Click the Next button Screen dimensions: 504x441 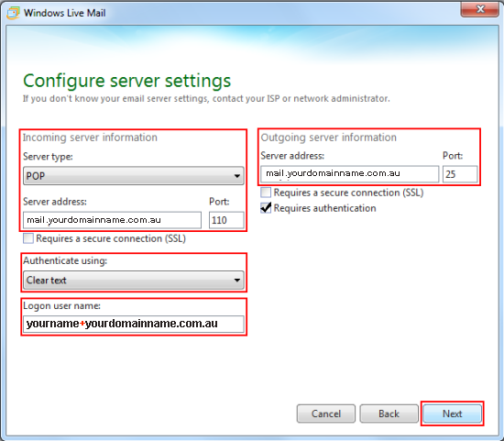453,413
